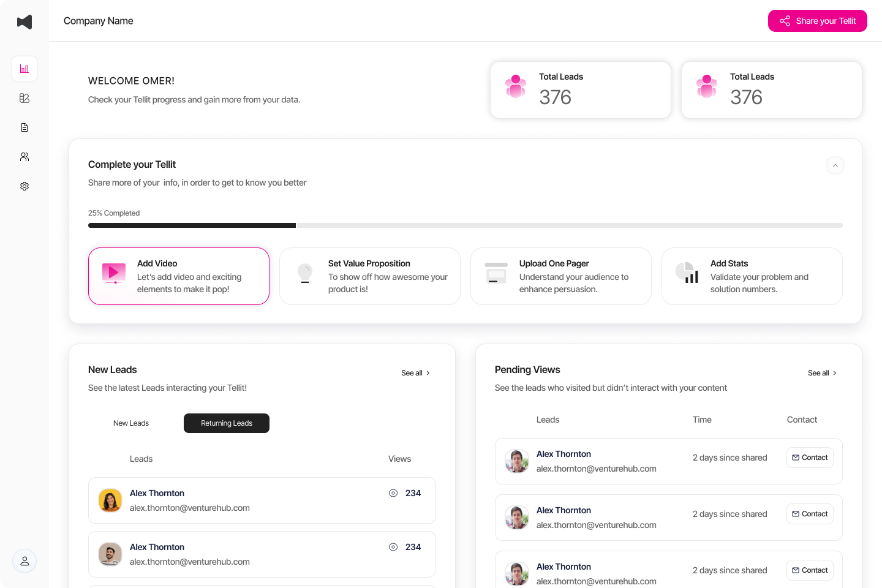The width and height of the screenshot is (882, 588).
Task: Open the profile avatar icon at sidebar bottom
Action: [24, 561]
